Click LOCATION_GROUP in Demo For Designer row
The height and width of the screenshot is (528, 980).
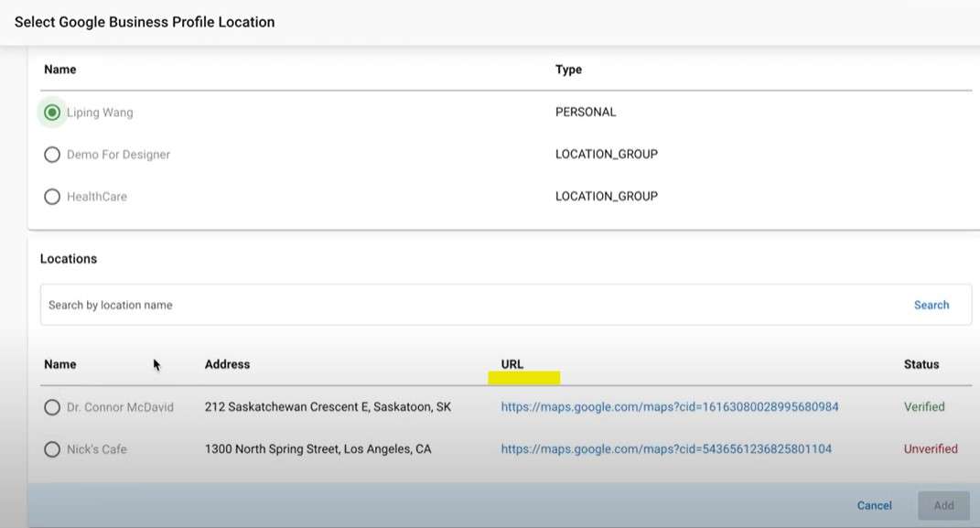coord(607,155)
